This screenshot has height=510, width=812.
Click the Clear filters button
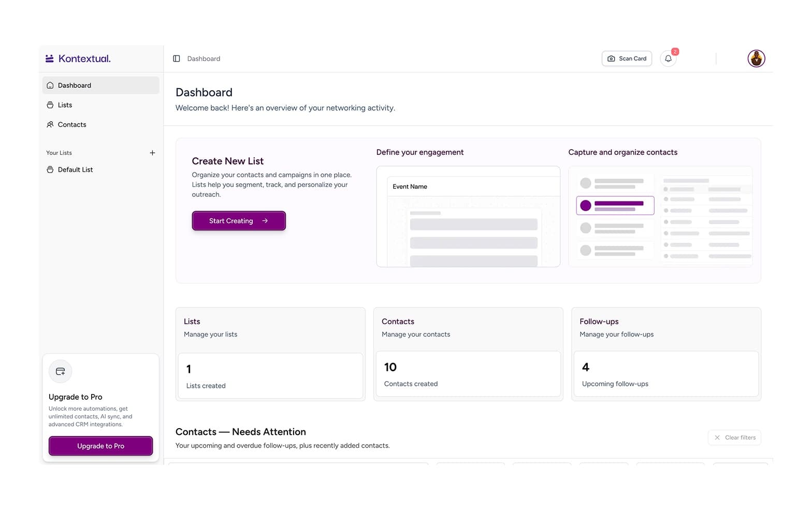[x=734, y=438]
